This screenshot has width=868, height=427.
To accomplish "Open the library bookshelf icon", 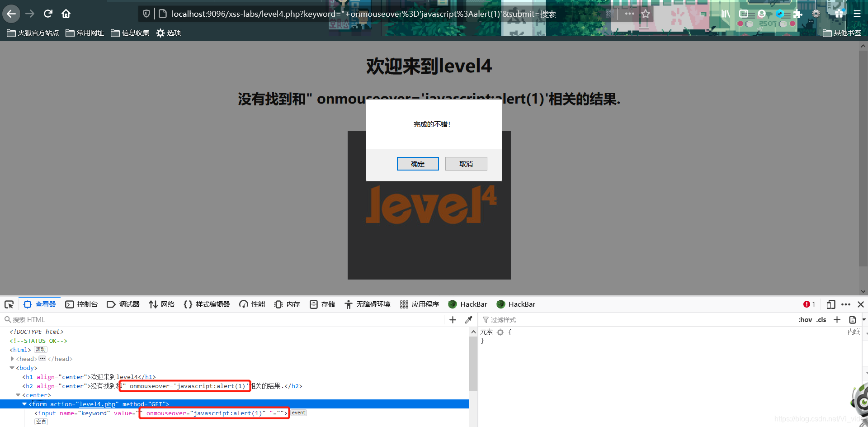I will point(726,14).
